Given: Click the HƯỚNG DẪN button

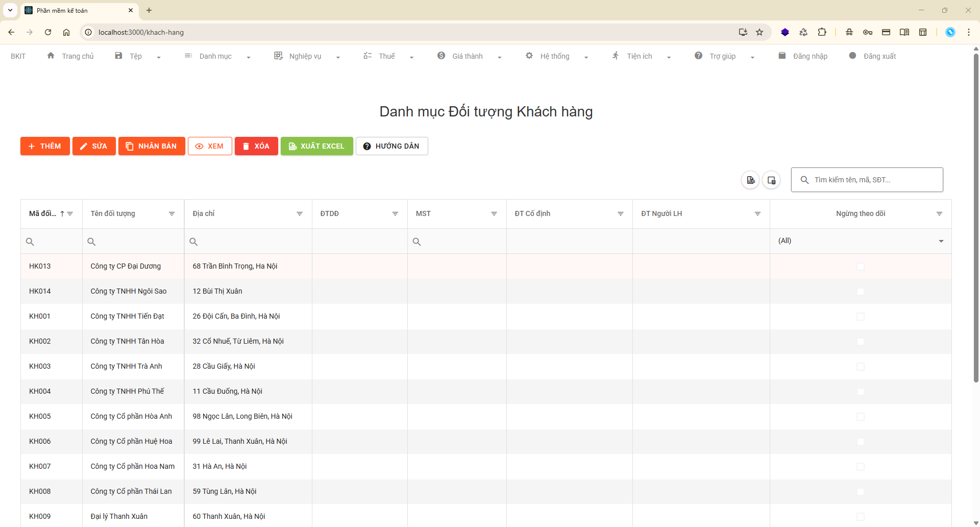Looking at the screenshot, I should 391,146.
